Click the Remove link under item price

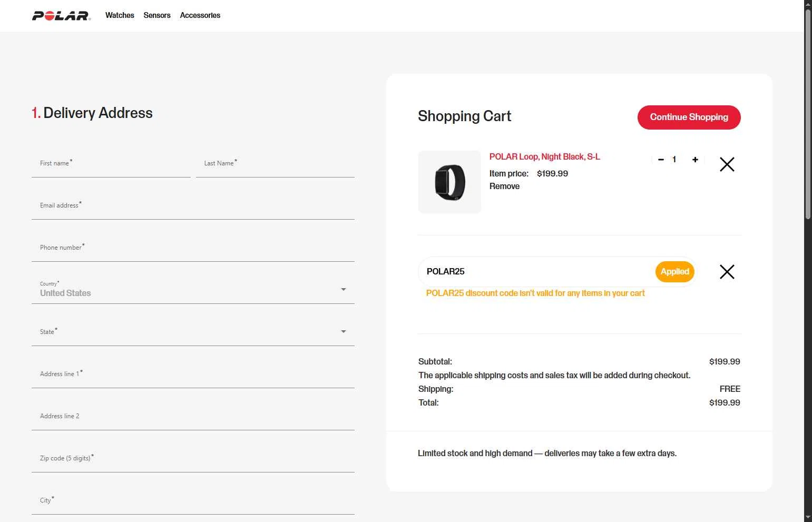pyautogui.click(x=504, y=186)
